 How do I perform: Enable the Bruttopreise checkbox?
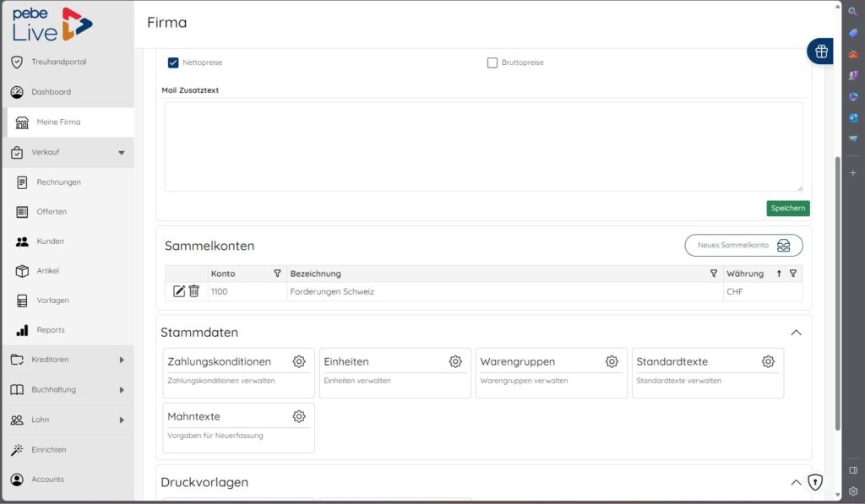point(492,62)
